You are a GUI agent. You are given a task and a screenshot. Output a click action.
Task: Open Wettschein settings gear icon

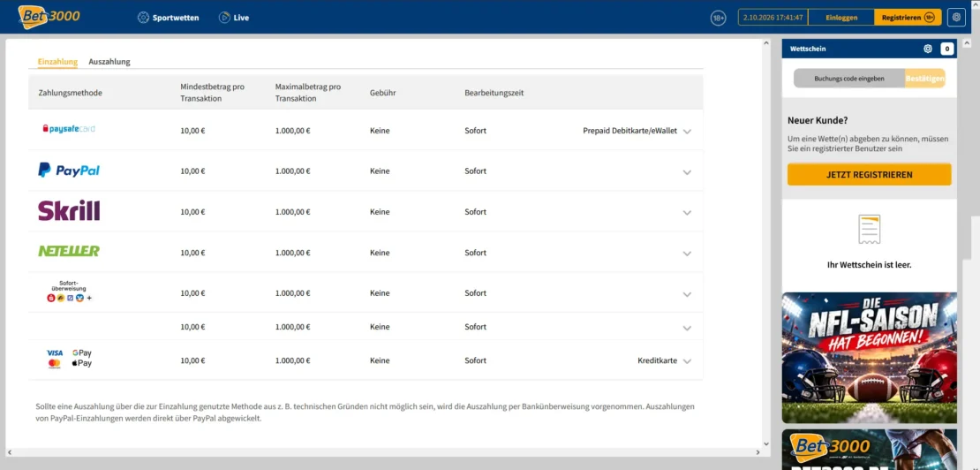(x=928, y=49)
